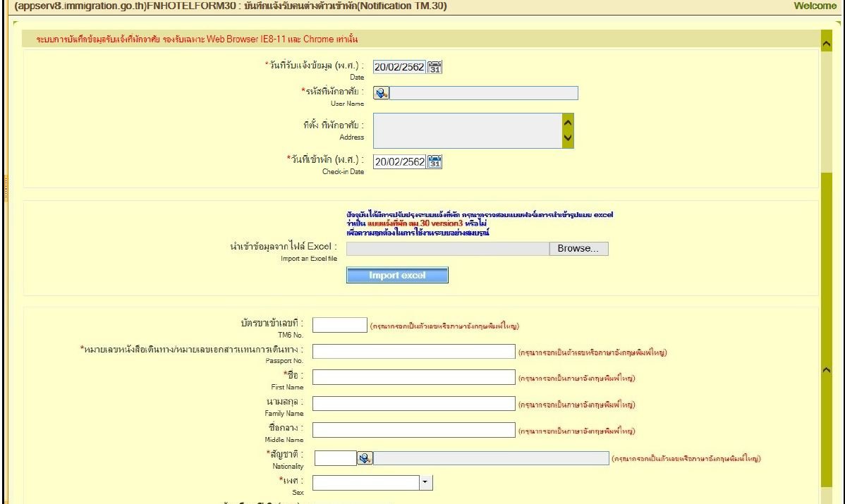Image resolution: width=845 pixels, height=504 pixels.
Task: Click the chevron right of Passport No. row
Action: coord(827,369)
